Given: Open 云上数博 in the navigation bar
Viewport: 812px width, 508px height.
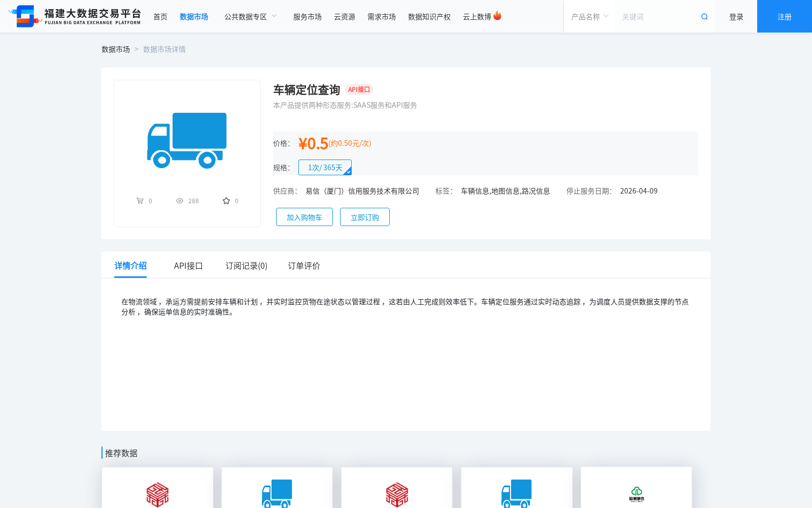Looking at the screenshot, I should coord(477,17).
